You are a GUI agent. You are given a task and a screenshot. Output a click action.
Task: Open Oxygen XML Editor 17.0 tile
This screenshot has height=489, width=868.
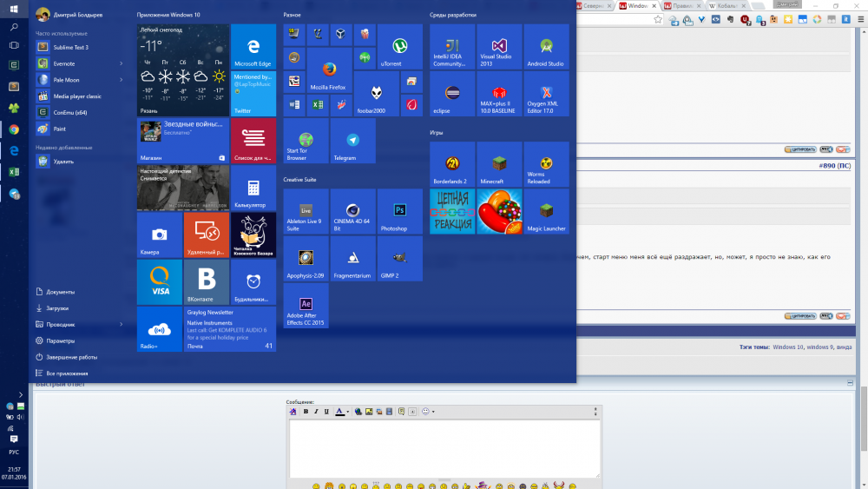click(x=546, y=94)
